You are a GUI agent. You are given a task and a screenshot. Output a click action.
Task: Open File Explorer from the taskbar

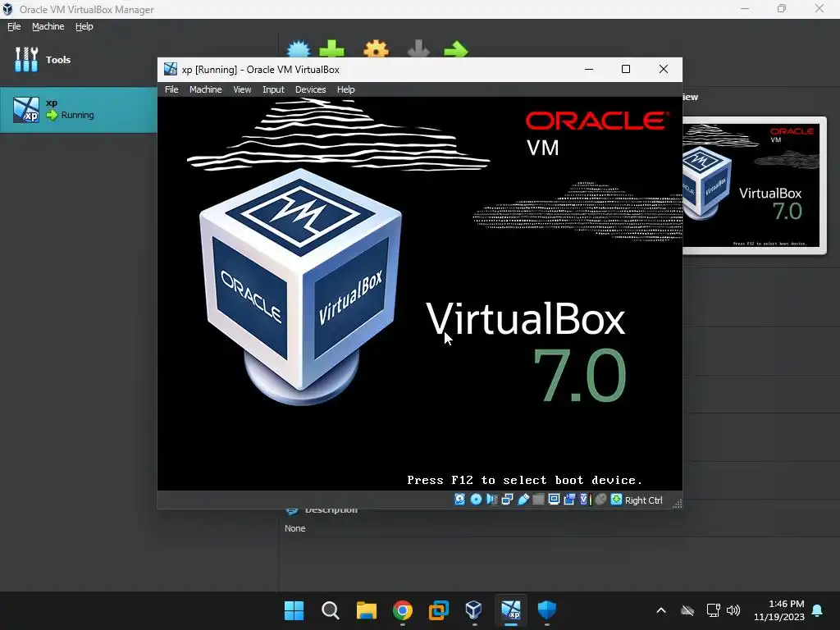pyautogui.click(x=367, y=610)
